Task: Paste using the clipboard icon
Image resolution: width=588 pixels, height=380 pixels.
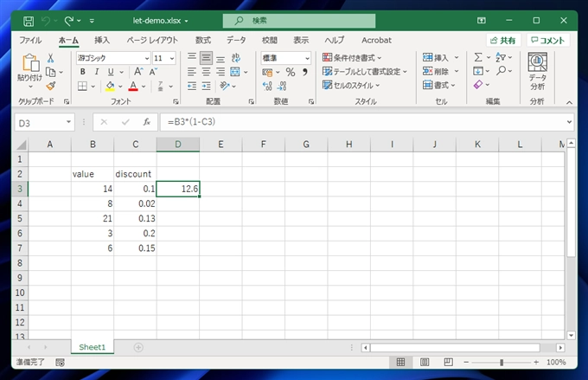Action: (x=30, y=62)
